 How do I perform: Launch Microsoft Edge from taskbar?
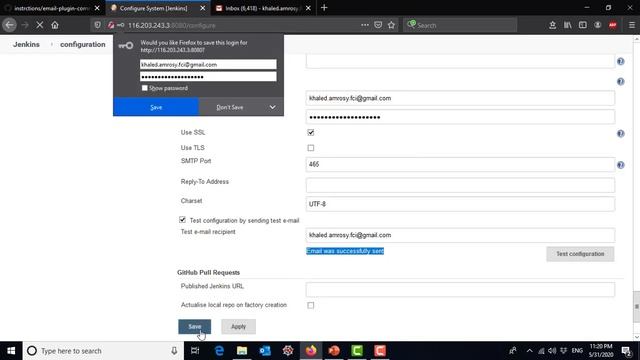[219, 351]
